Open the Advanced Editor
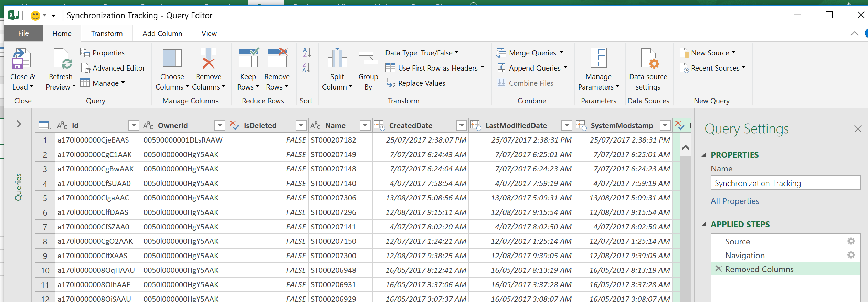The height and width of the screenshot is (302, 868). point(113,68)
